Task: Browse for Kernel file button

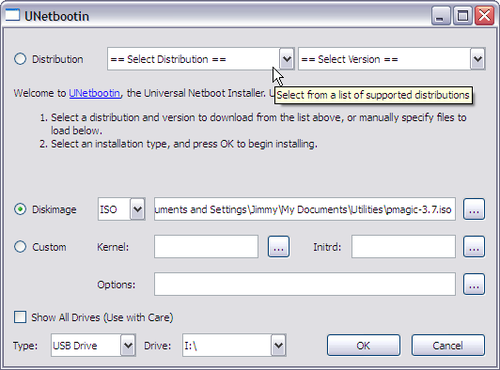Action: (x=279, y=247)
